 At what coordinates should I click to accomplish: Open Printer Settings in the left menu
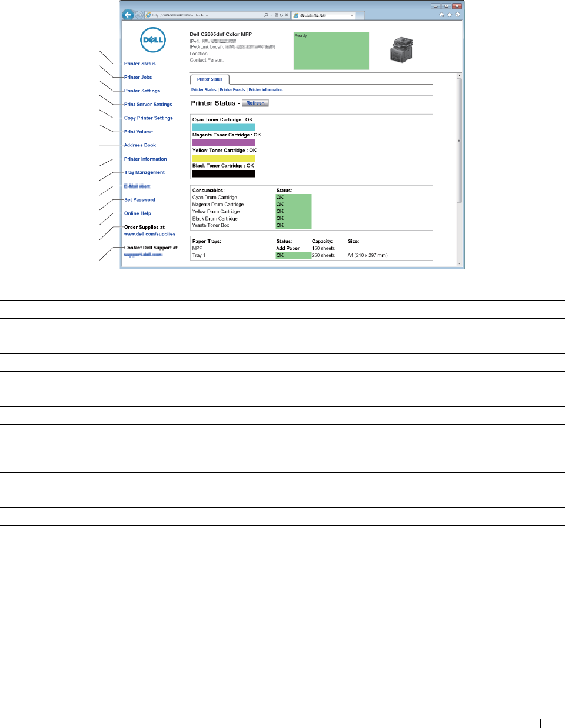pos(142,91)
